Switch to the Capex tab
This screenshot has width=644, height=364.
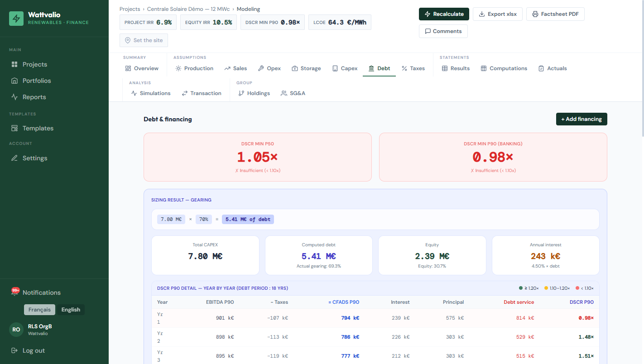(345, 68)
